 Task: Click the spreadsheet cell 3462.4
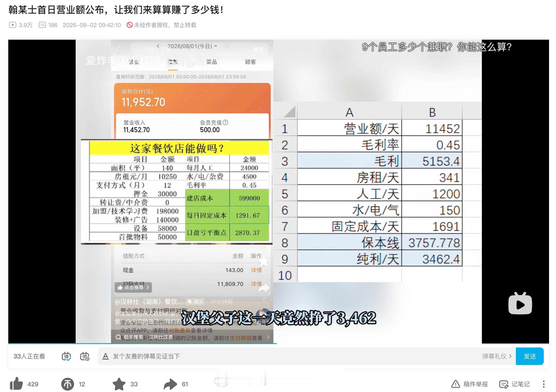pyautogui.click(x=432, y=259)
